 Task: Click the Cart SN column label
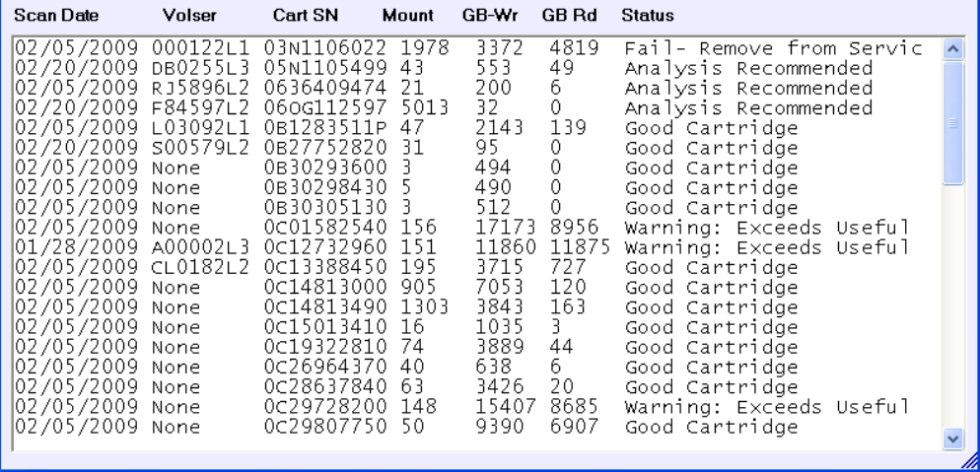305,16
